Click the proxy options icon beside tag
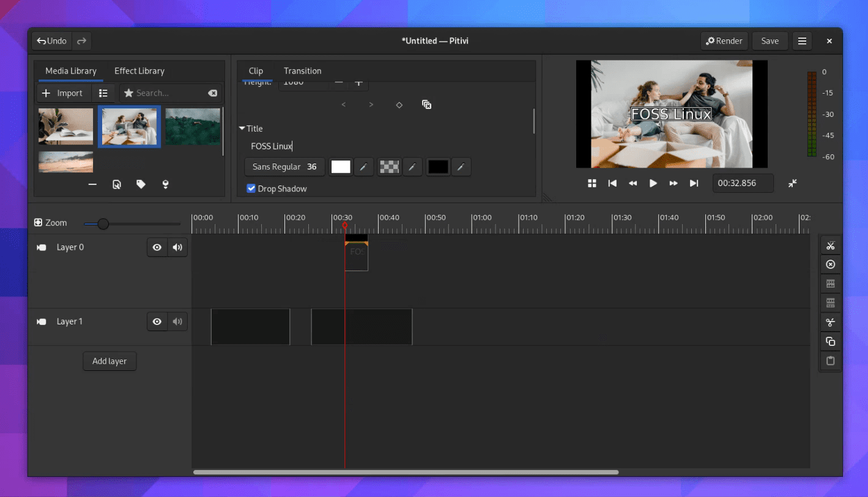Image resolution: width=868 pixels, height=497 pixels. pyautogui.click(x=165, y=184)
